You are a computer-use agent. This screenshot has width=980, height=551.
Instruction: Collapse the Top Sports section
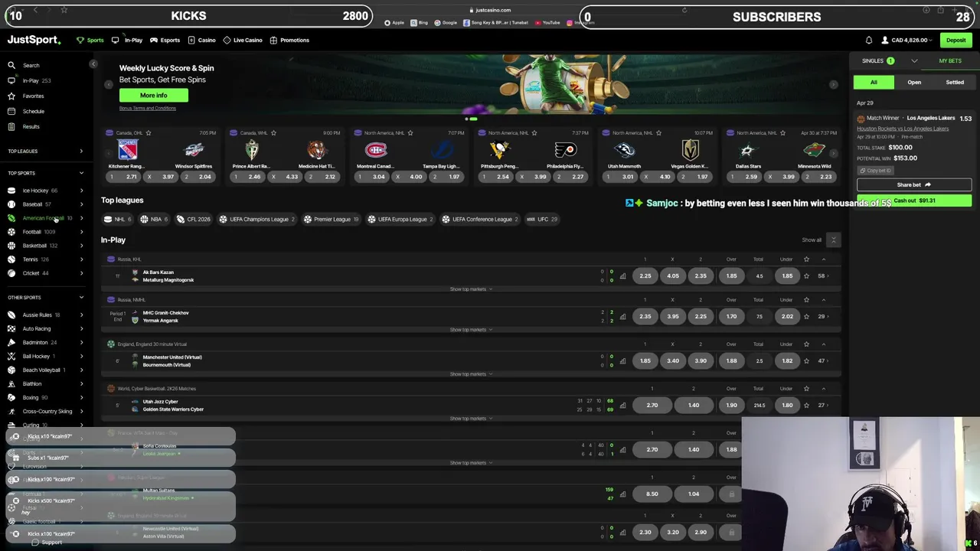pos(81,173)
